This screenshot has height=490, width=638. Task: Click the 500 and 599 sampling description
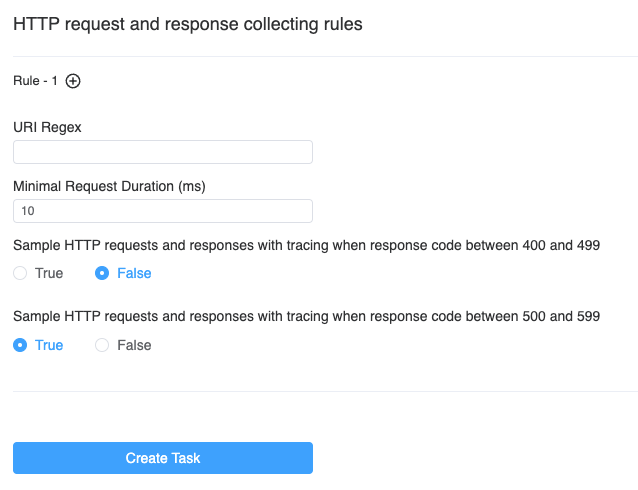click(x=306, y=317)
